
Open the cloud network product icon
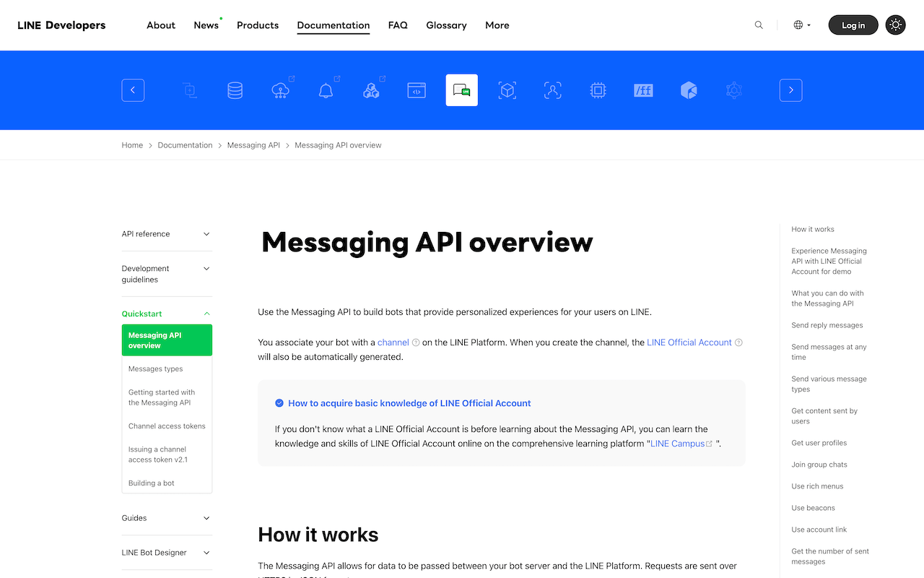(280, 90)
